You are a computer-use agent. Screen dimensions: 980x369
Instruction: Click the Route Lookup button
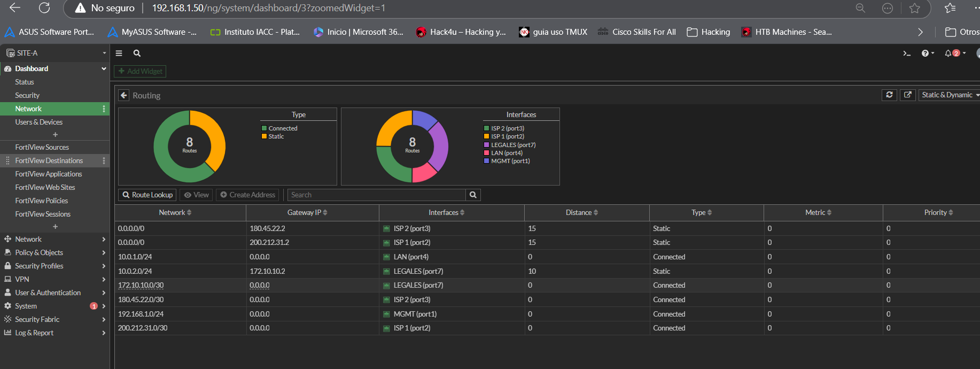pyautogui.click(x=147, y=195)
